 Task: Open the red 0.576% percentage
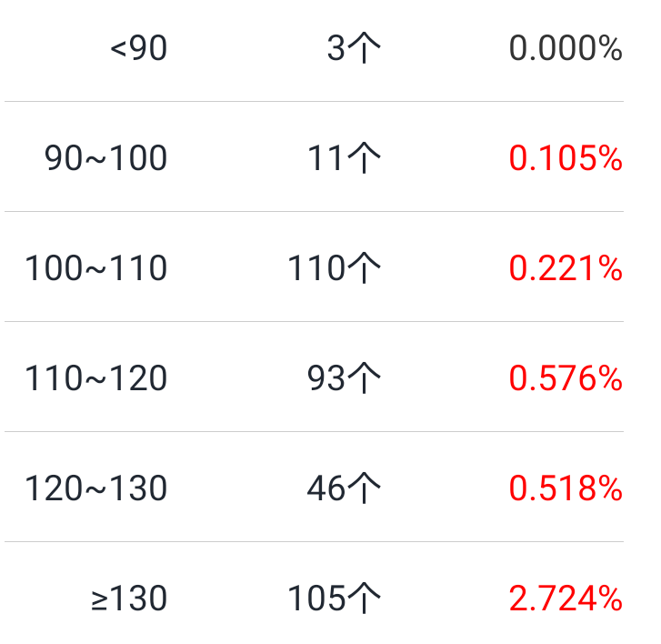(565, 379)
